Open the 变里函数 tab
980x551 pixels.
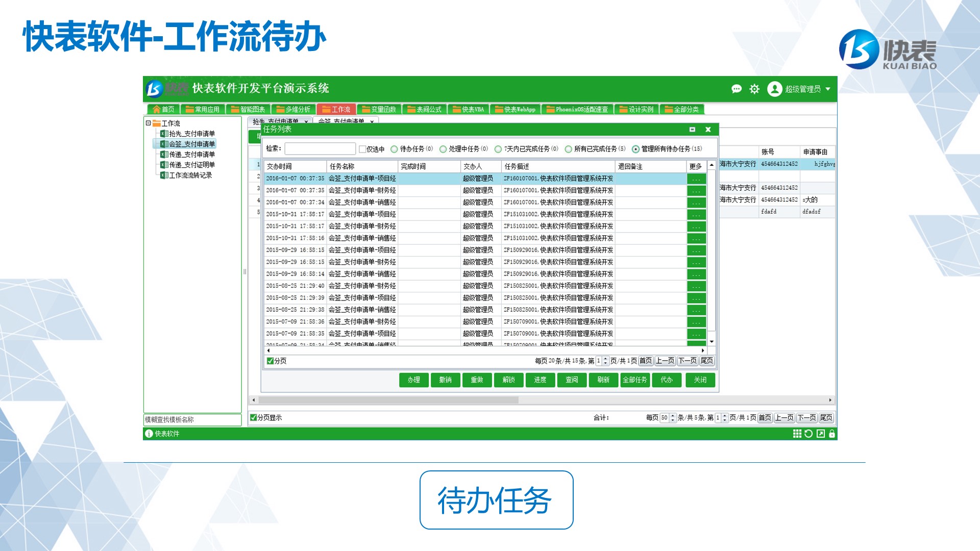(x=379, y=109)
